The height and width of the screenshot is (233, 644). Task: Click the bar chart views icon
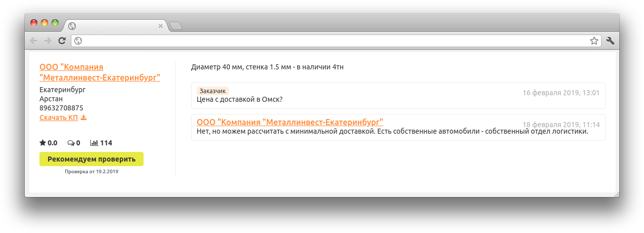(x=94, y=143)
